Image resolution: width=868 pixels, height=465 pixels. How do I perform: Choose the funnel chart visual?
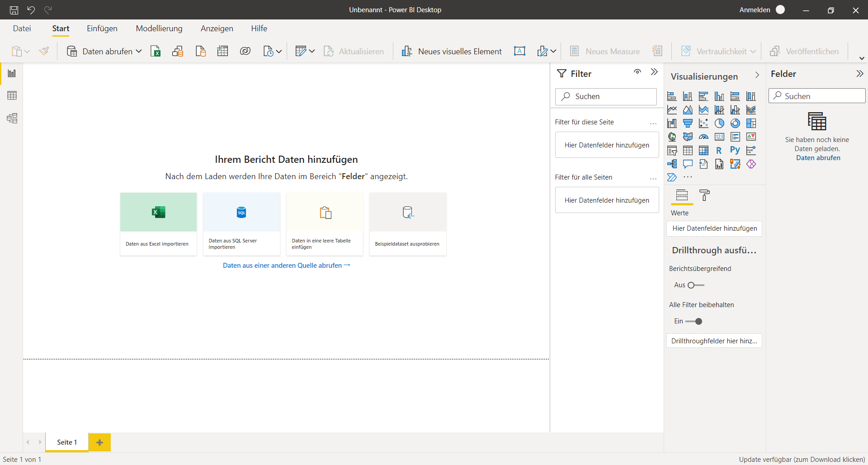pos(688,123)
